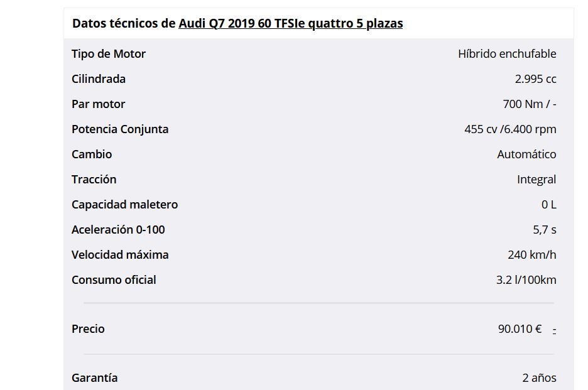Click the '455 cv /6.400 rpm' value

[x=510, y=129]
